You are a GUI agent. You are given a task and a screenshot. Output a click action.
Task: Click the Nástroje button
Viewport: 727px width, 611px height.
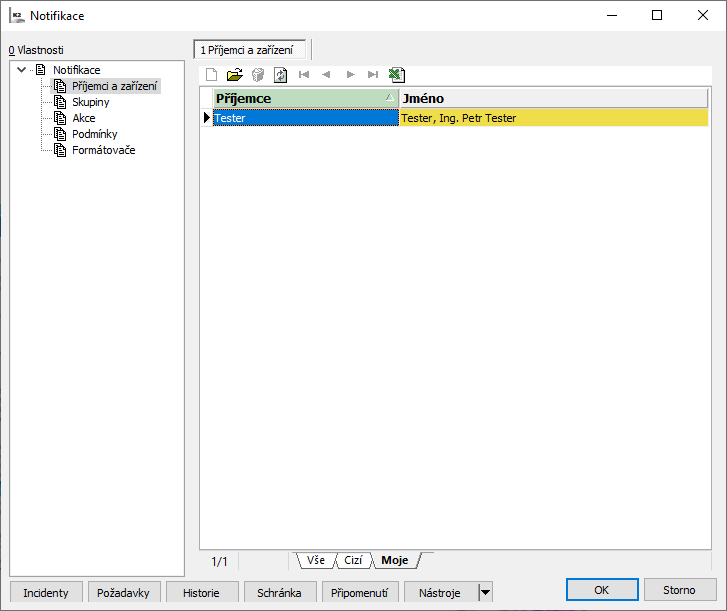coord(440,592)
